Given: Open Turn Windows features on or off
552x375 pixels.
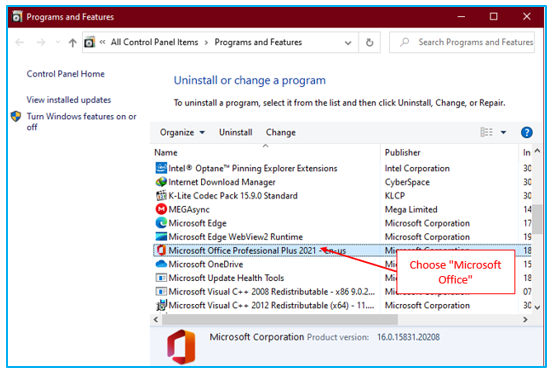Looking at the screenshot, I should 81,121.
